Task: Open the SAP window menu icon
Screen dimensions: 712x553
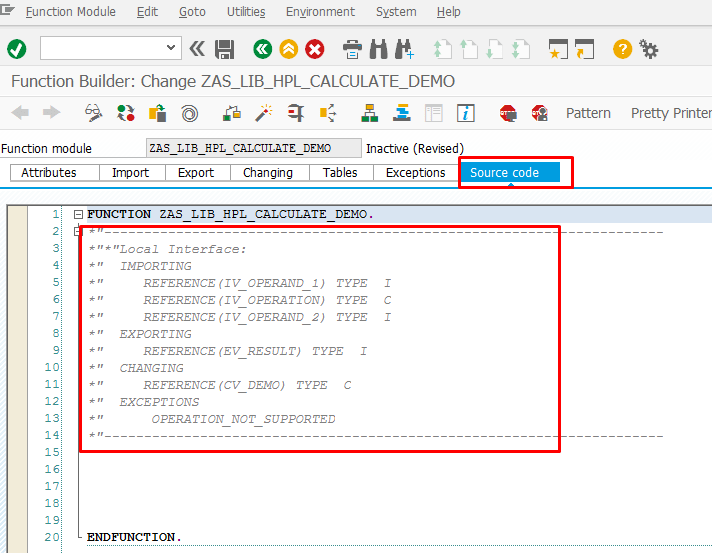Action: coord(7,9)
